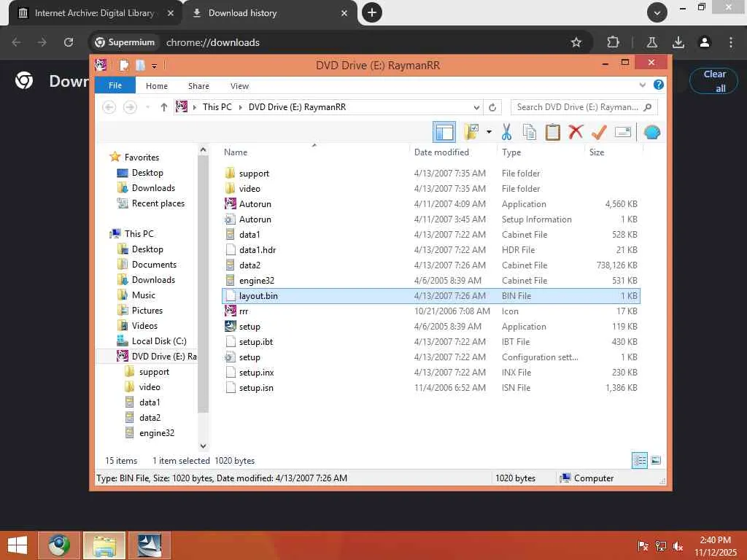Switch to Details view in status bar

click(640, 461)
